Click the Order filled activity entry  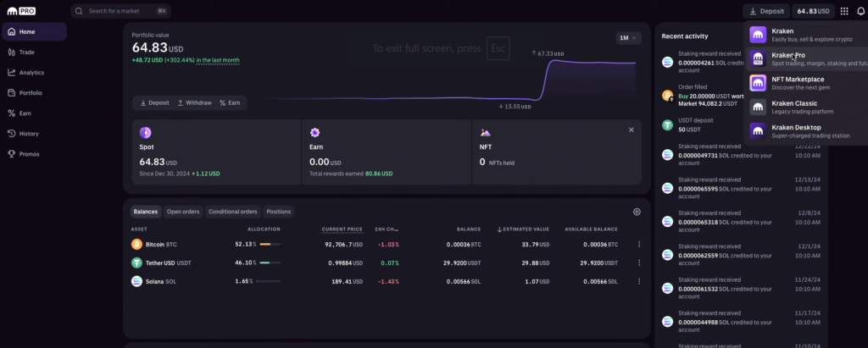(702, 96)
